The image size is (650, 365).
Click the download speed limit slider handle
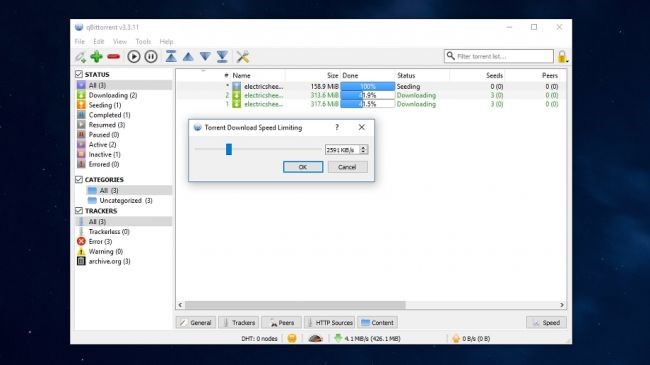click(229, 149)
